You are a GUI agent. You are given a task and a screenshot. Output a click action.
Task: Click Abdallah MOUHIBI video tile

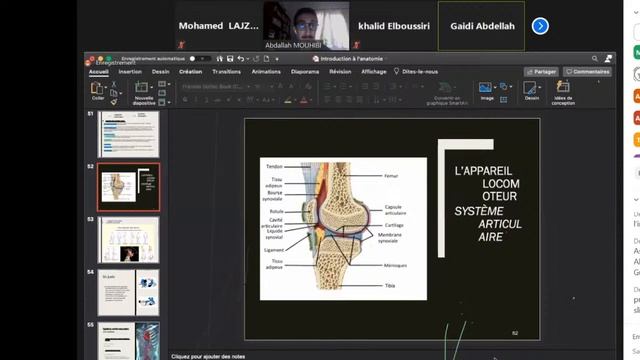306,26
